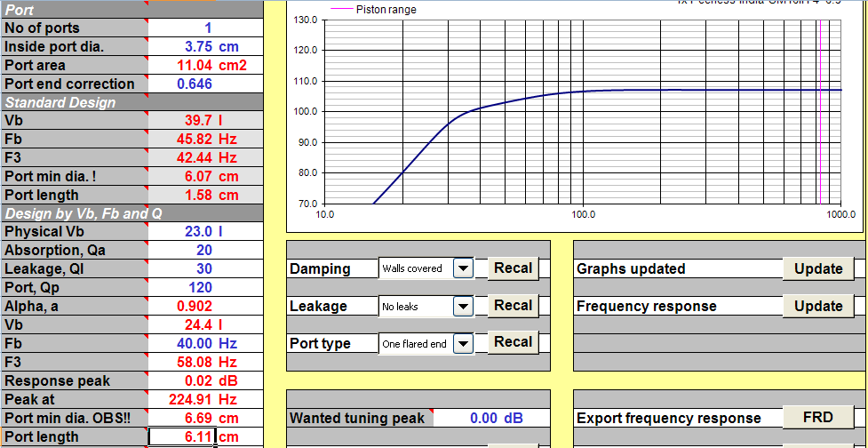868x448 pixels.
Task: Select the Port end correction value cell
Action: (205, 84)
